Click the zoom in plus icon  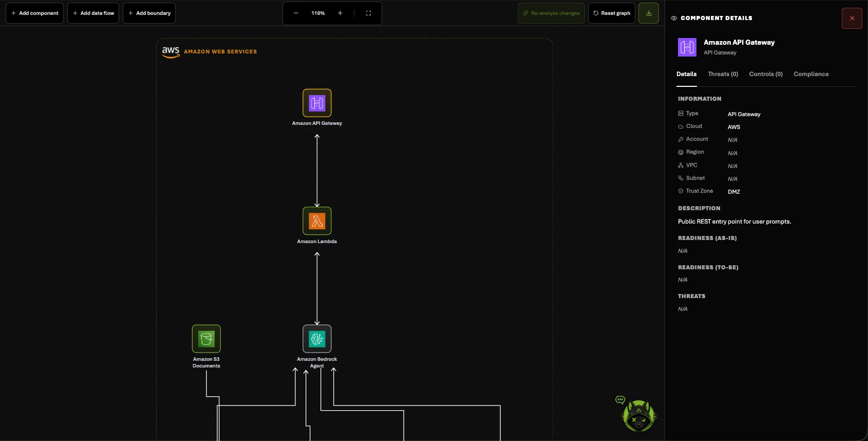pyautogui.click(x=340, y=13)
